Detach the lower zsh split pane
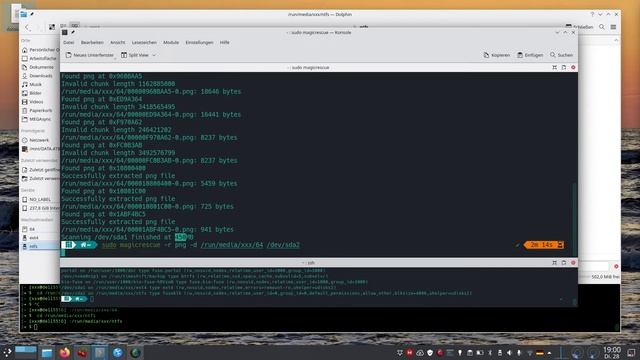 point(564,263)
